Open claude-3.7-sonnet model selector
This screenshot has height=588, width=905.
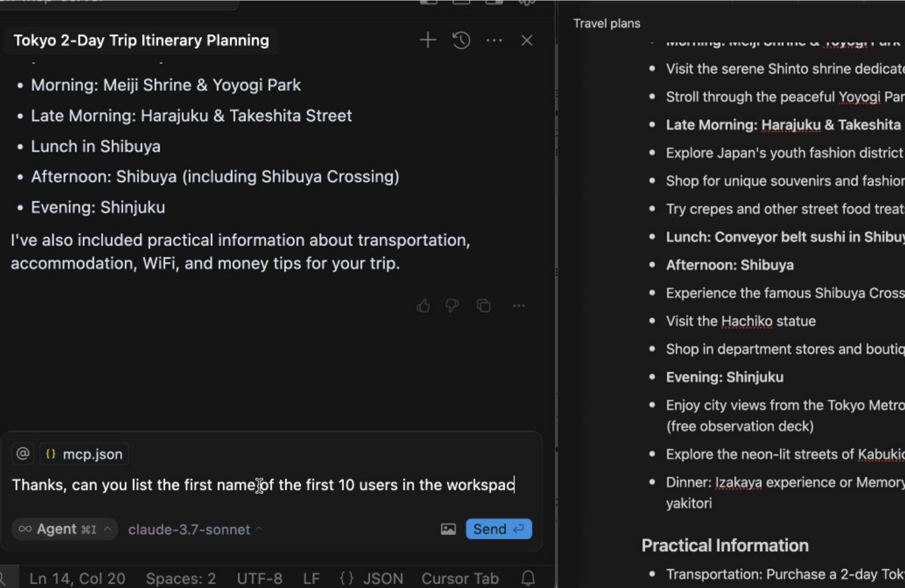tap(194, 530)
